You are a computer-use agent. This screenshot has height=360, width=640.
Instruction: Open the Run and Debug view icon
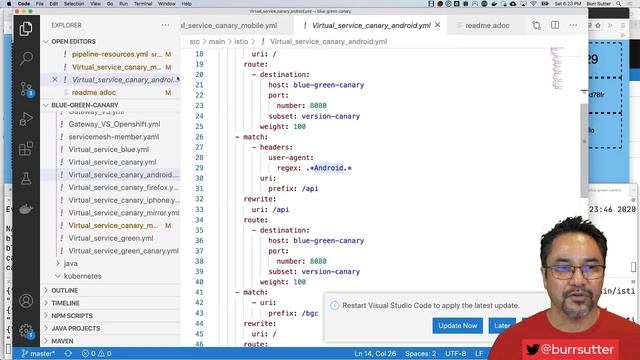(x=26, y=119)
